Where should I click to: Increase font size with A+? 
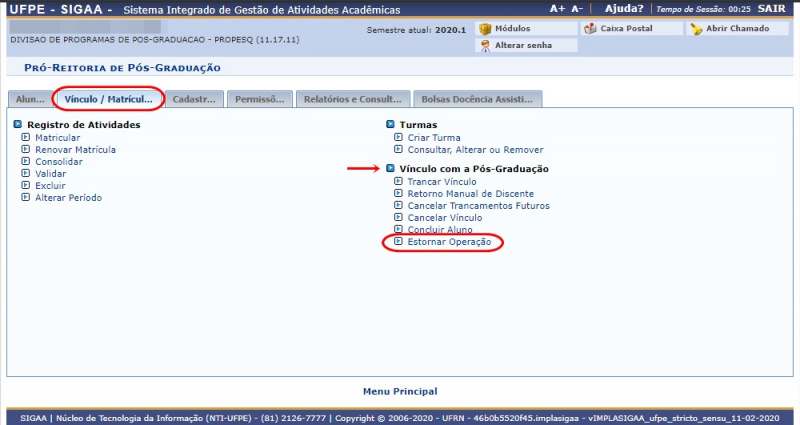tap(557, 8)
